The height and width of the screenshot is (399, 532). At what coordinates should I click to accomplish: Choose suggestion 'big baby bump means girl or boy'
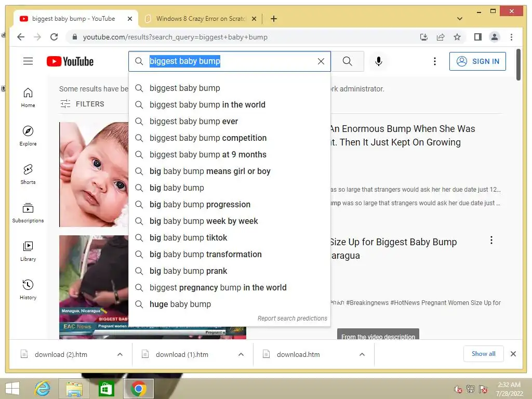229,171
